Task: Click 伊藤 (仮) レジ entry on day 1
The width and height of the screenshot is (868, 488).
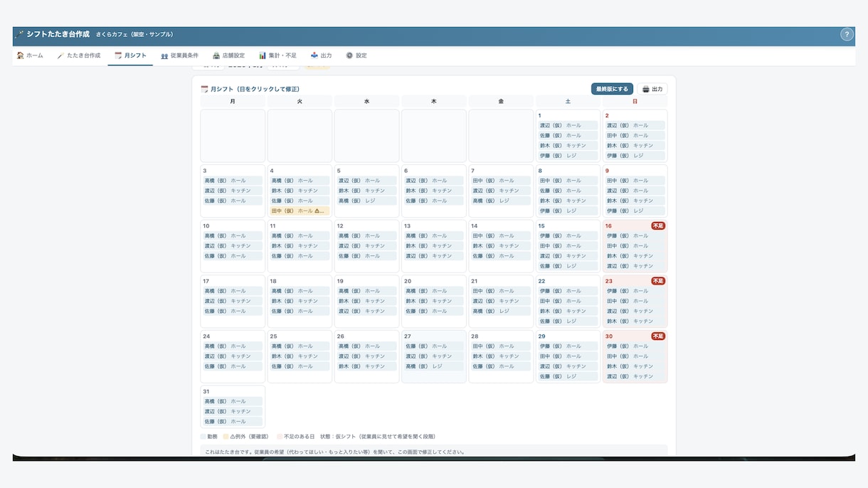Action: tap(568, 155)
